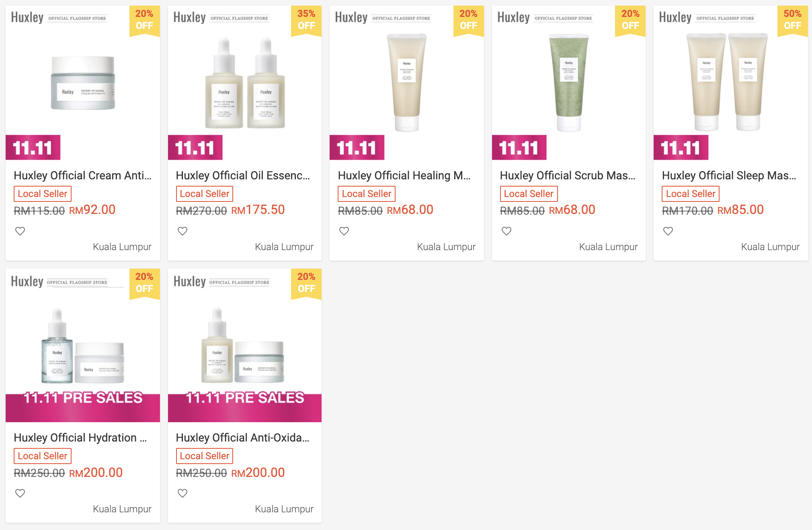Open Huxley Official Oil Essence title link
Viewport: 812px width, 530px height.
pyautogui.click(x=243, y=175)
